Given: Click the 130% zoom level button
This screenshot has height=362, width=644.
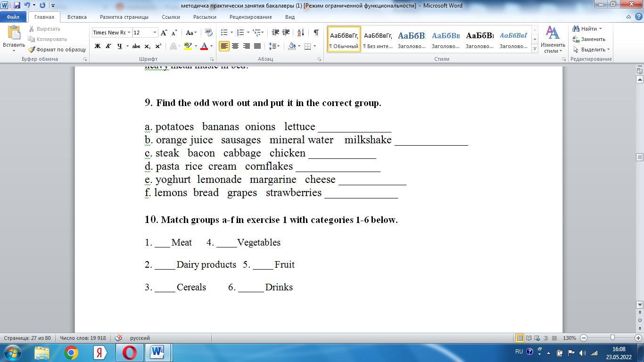Looking at the screenshot, I should tap(570, 338).
